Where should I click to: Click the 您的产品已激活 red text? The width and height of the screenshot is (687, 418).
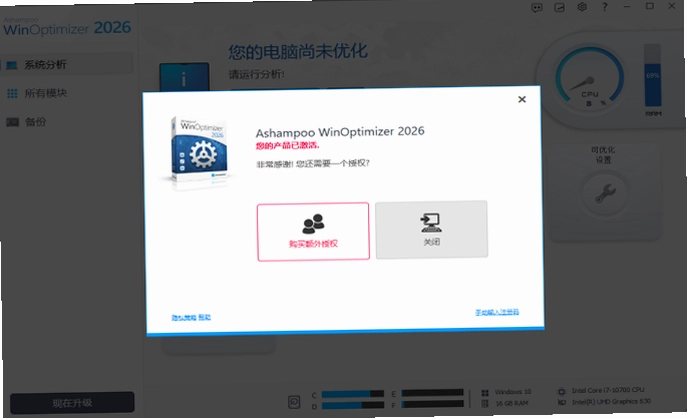pyautogui.click(x=287, y=145)
